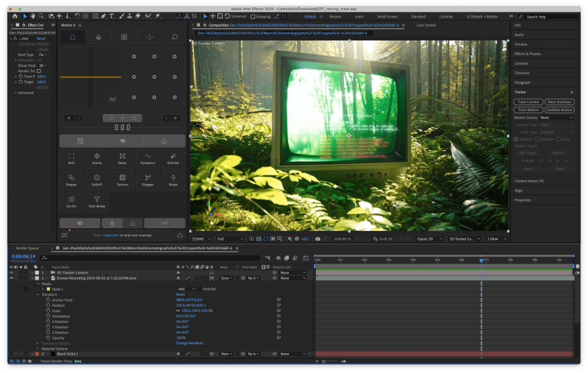Select the Clone Stamp tool
The width and height of the screenshot is (588, 373).
click(x=129, y=16)
